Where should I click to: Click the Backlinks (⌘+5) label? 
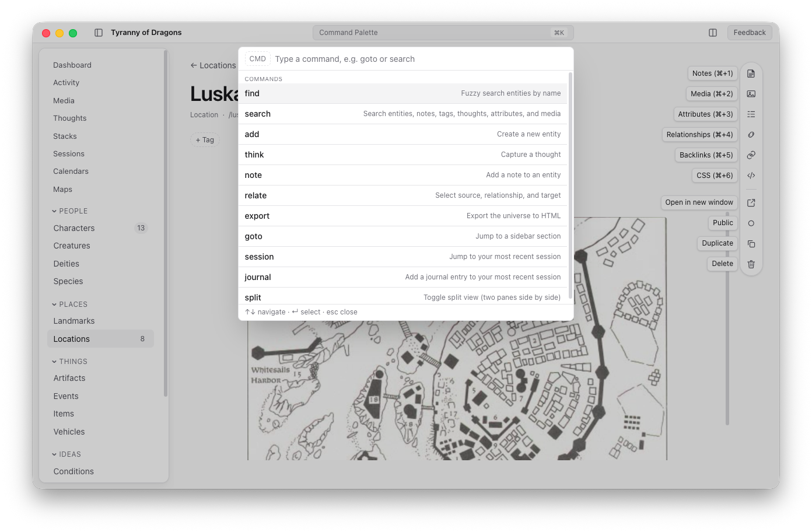coord(706,155)
